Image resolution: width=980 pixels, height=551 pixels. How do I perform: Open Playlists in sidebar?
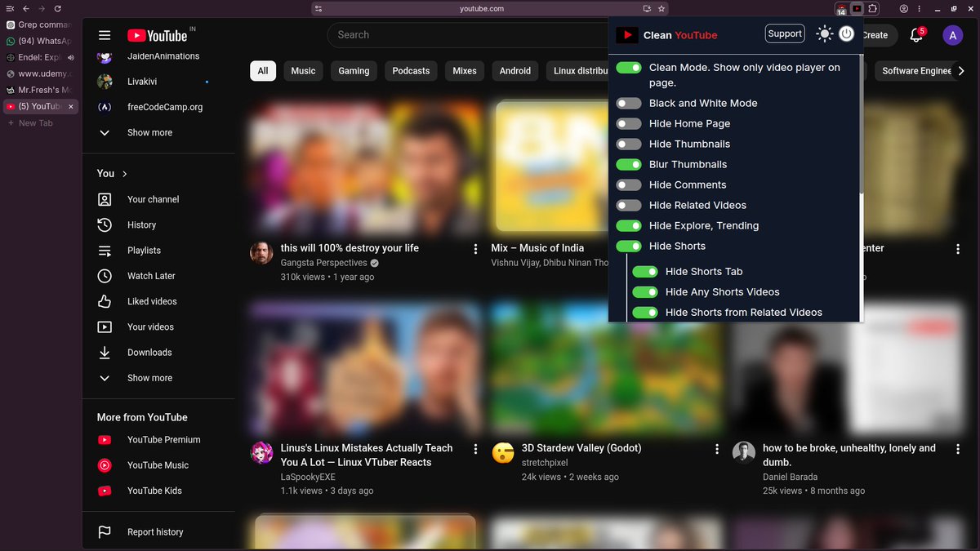pyautogui.click(x=158, y=251)
